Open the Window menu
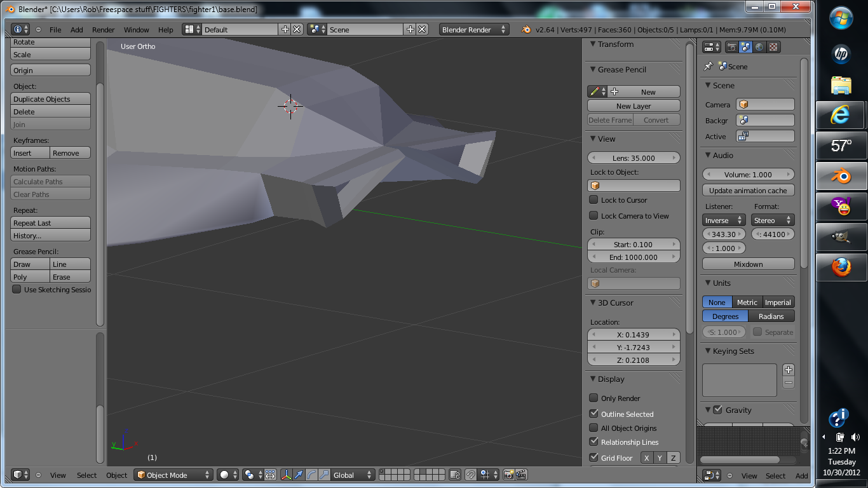 click(x=137, y=30)
